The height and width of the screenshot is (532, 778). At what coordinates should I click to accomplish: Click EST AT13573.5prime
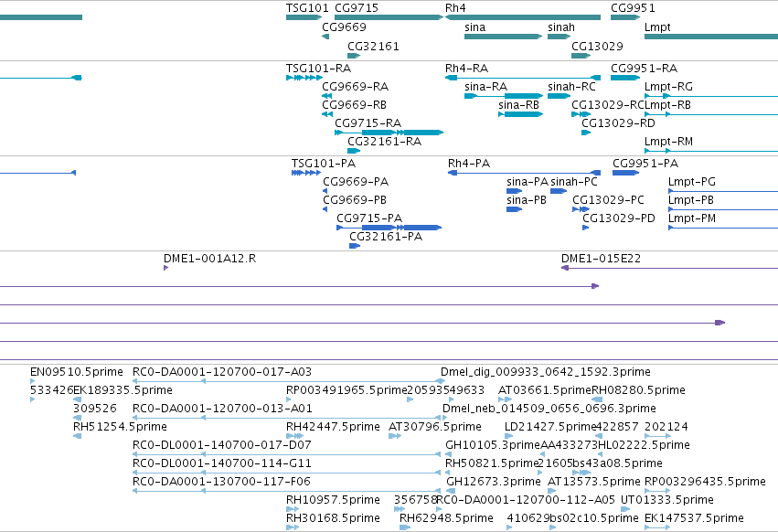pyautogui.click(x=554, y=491)
